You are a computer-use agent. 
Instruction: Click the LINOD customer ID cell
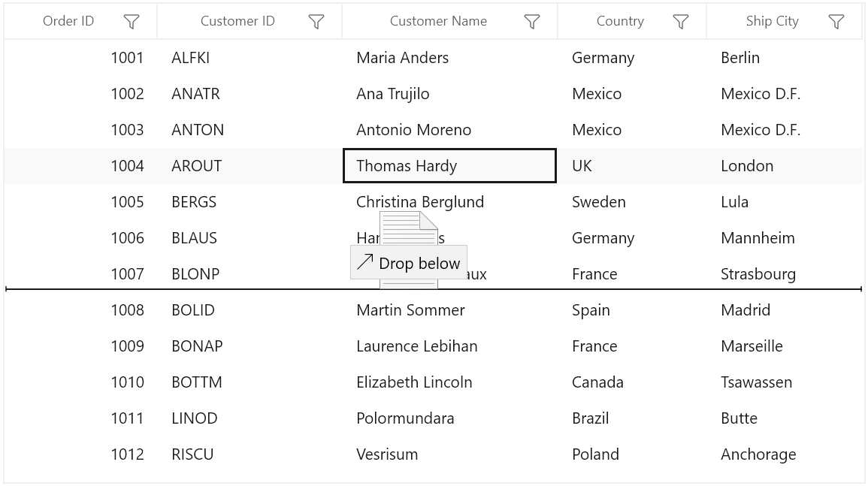pos(250,418)
